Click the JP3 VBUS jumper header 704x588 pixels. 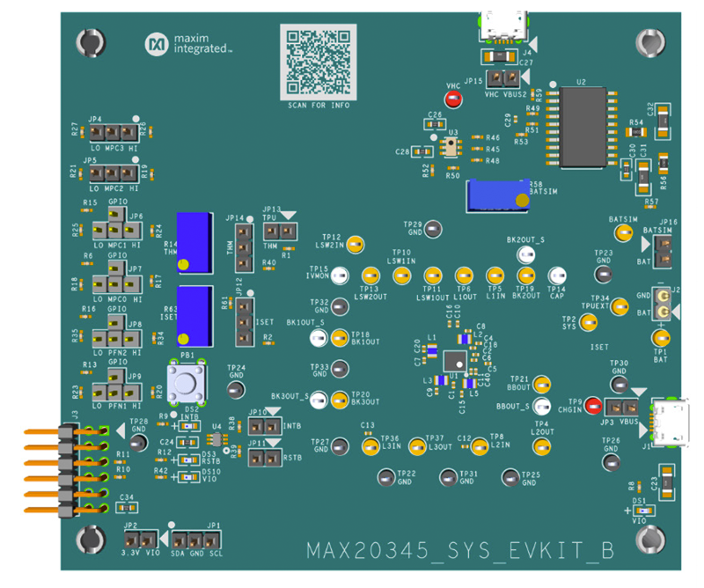(624, 408)
